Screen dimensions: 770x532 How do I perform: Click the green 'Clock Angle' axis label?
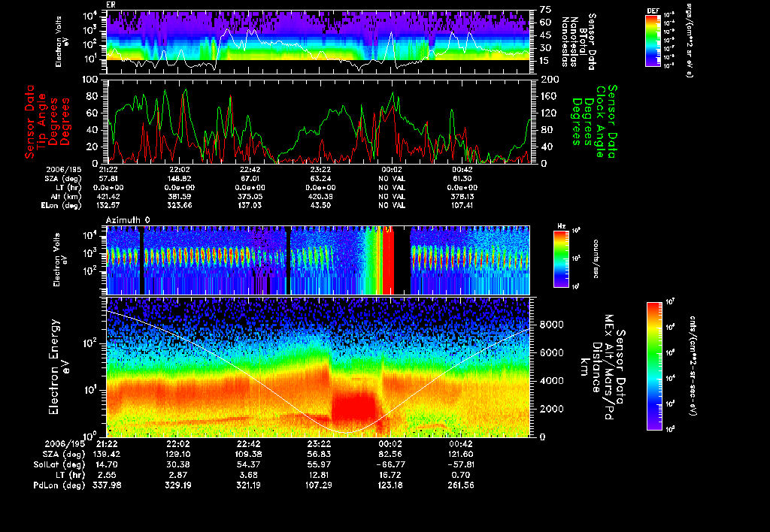[600, 122]
